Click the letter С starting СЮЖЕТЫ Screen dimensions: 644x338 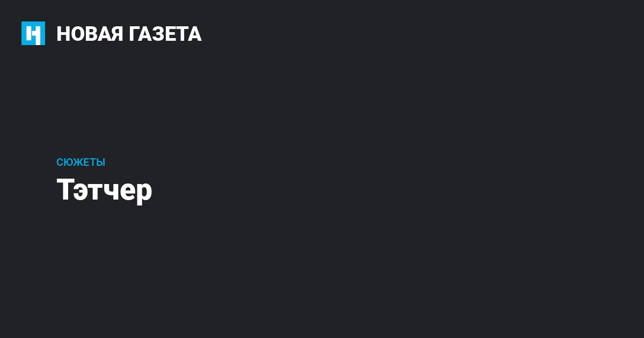click(60, 162)
